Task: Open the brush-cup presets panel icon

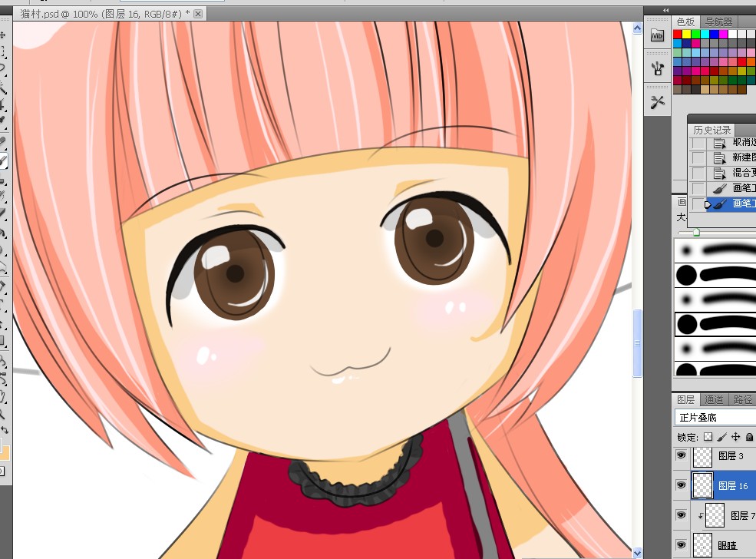Action: click(657, 68)
